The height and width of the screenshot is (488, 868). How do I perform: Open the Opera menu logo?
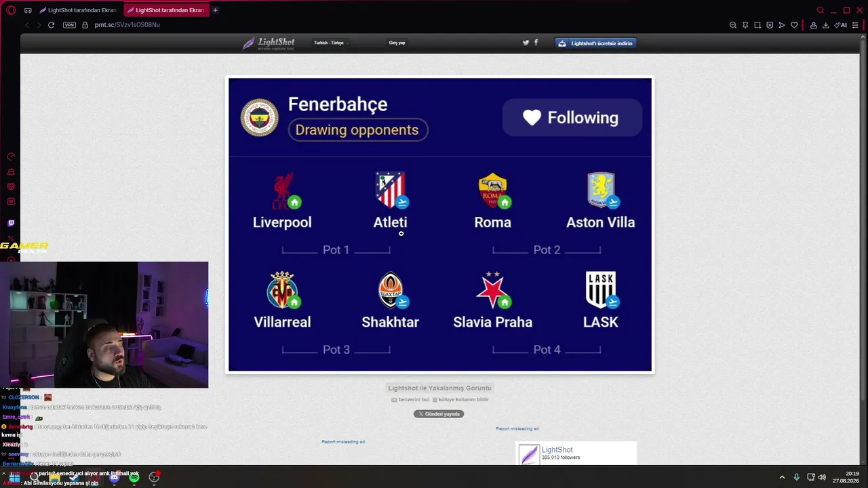11,10
